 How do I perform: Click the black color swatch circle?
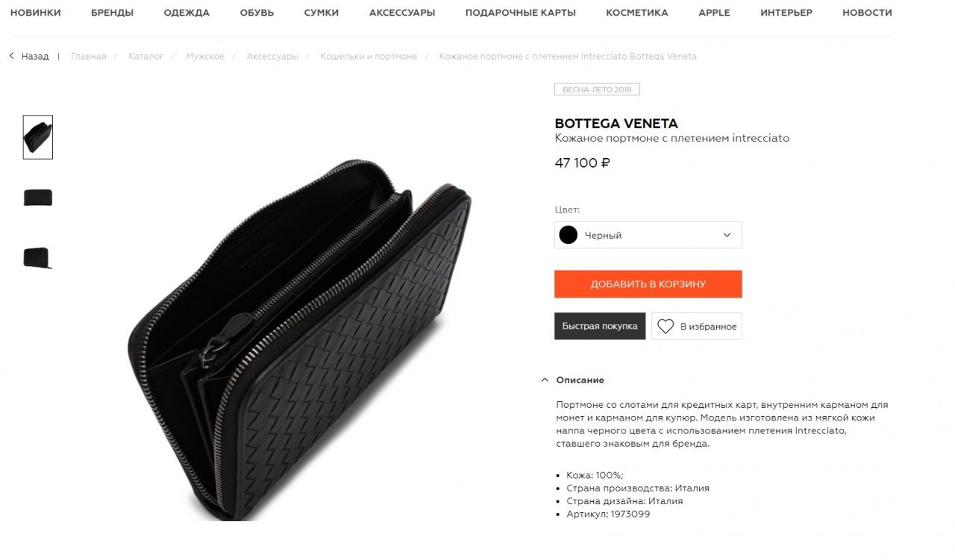click(x=569, y=235)
